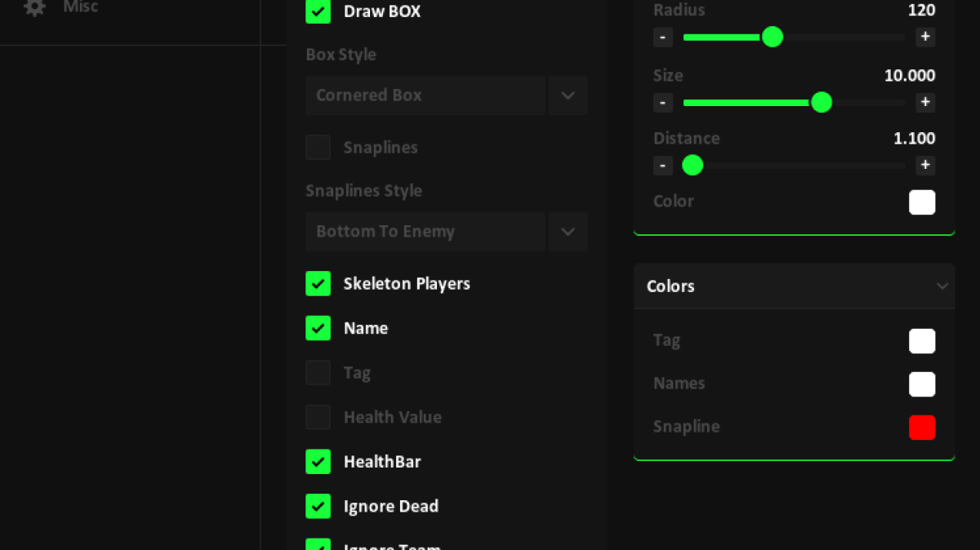The image size is (980, 550).
Task: Collapse the Colors panel chevron
Action: coord(942,286)
